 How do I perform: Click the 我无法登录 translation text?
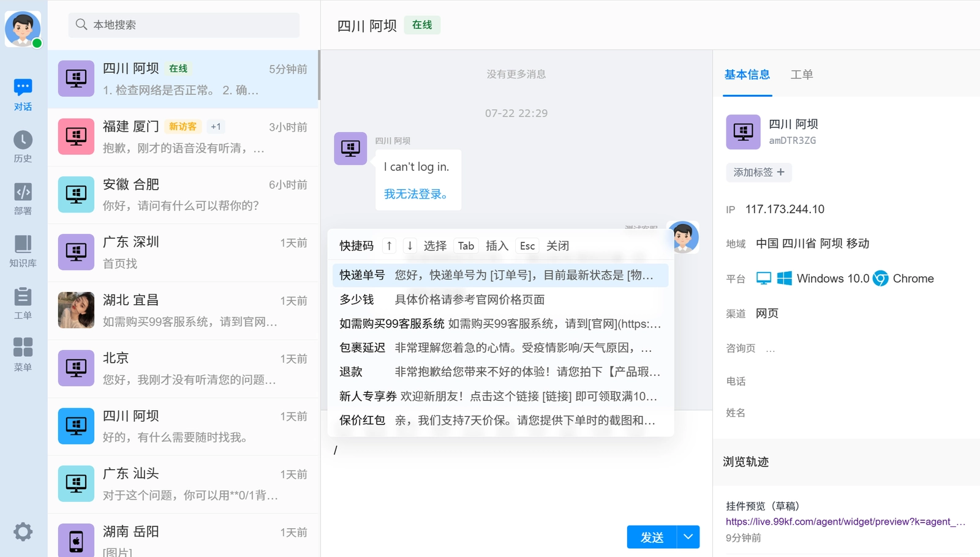coord(417,194)
